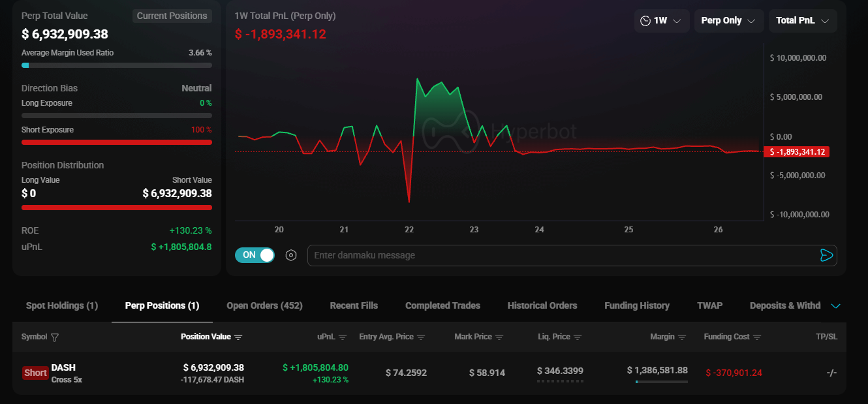Click the Current Positions button
Screen dimensions: 868x404
click(x=172, y=16)
